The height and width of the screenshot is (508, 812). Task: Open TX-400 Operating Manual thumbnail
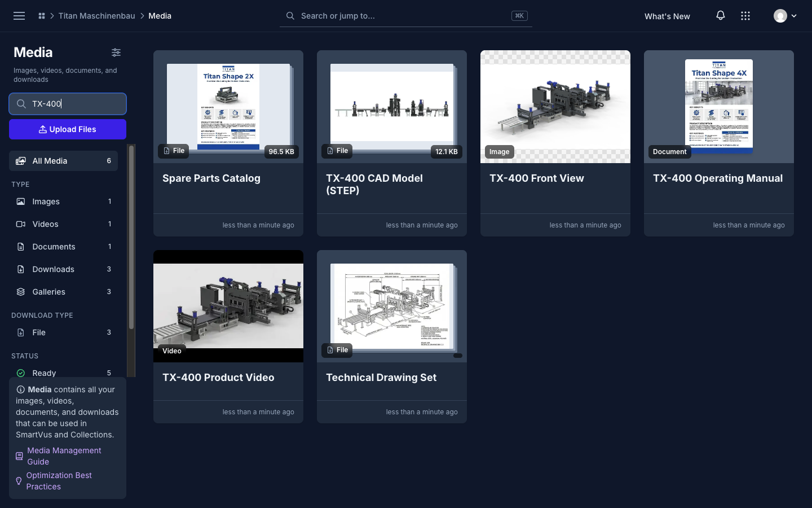coord(719,107)
